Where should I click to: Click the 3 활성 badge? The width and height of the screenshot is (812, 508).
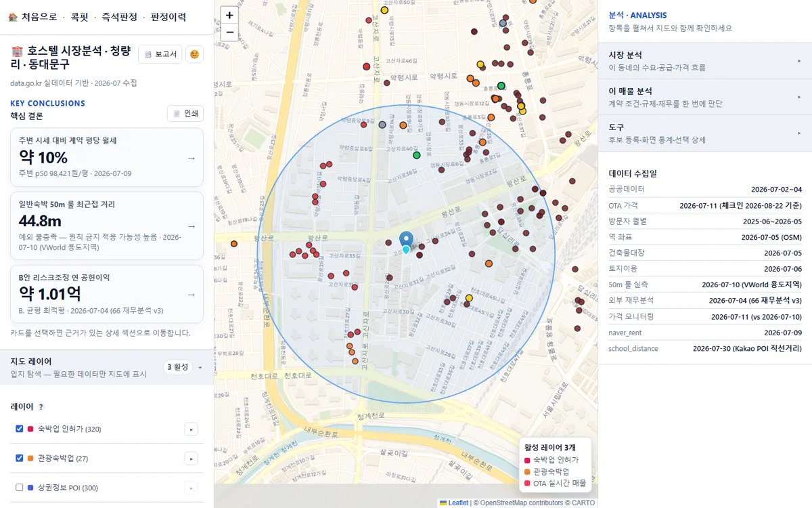[x=177, y=367]
